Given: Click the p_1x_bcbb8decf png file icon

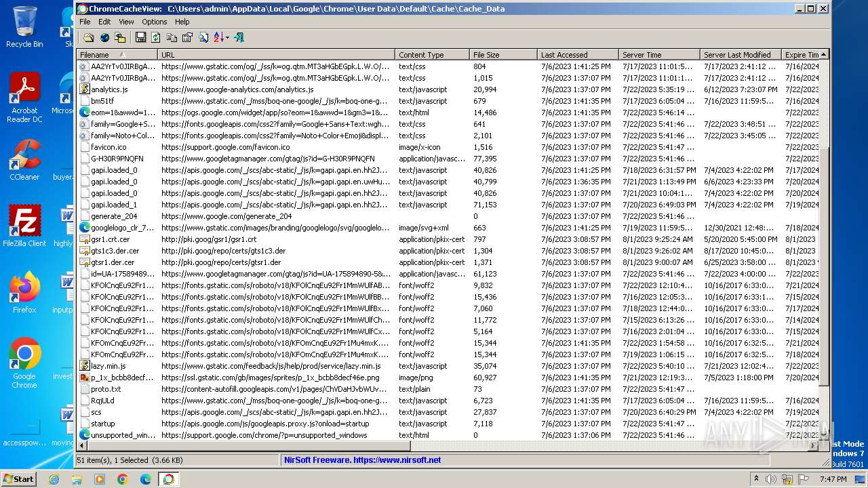Looking at the screenshot, I should tap(84, 378).
